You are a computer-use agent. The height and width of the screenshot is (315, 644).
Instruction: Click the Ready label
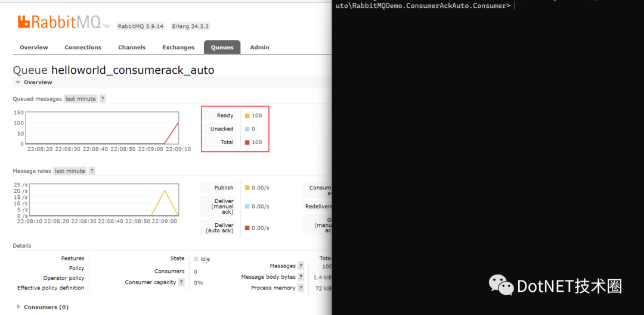point(225,116)
